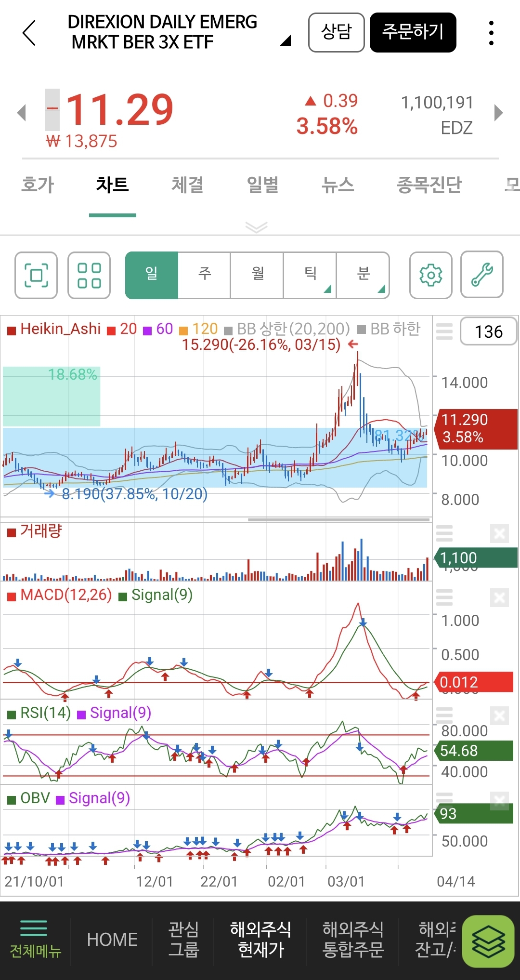This screenshot has width=520, height=980.
Task: Open the 일별 tab
Action: [x=263, y=185]
